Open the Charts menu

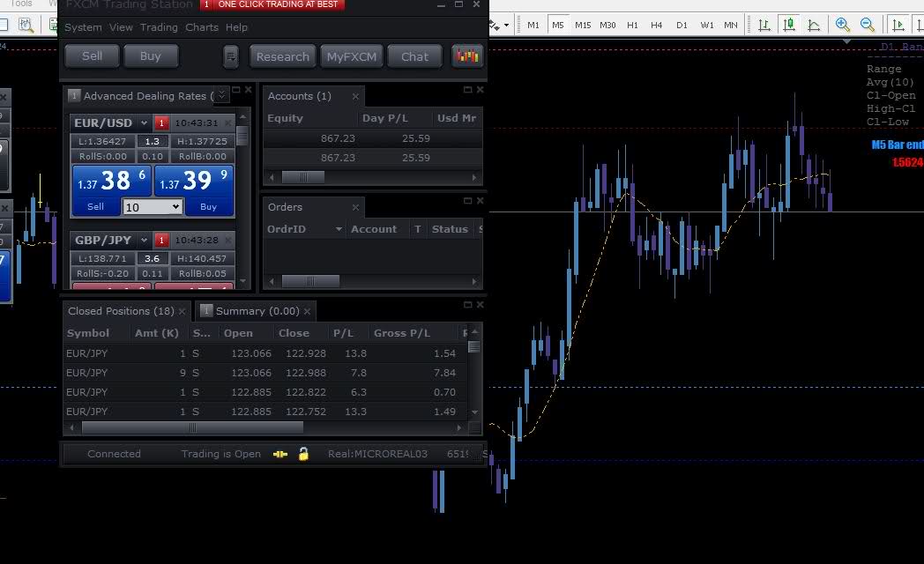pos(202,27)
